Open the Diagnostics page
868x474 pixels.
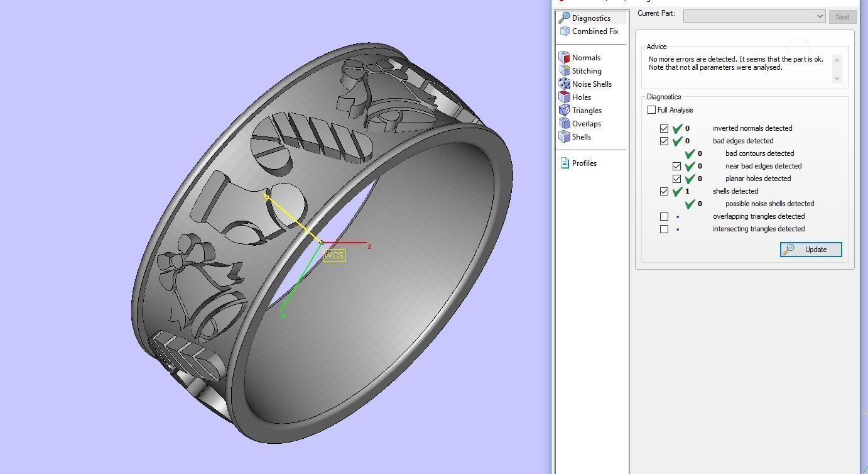coord(591,18)
